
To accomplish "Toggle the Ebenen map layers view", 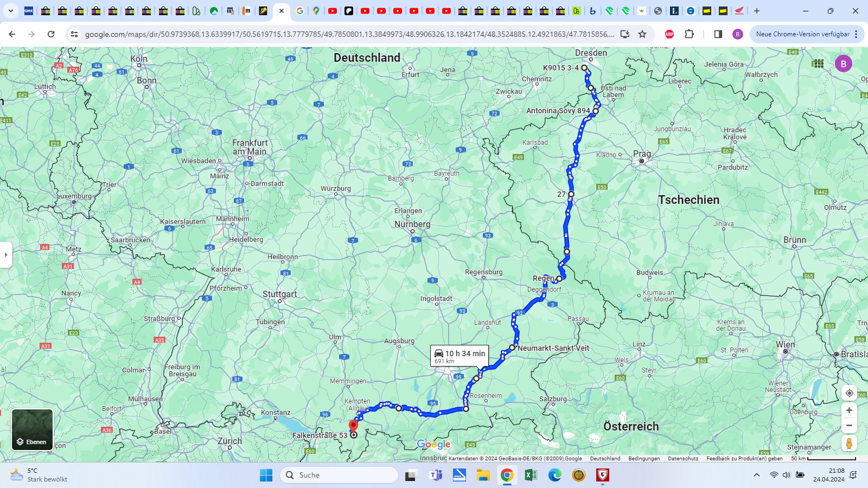I will pyautogui.click(x=33, y=430).
